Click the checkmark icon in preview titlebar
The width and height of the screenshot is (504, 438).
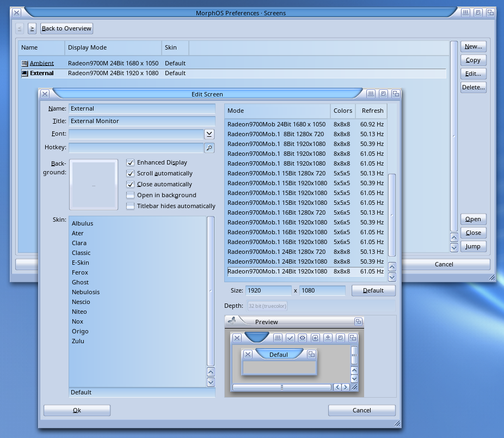click(x=290, y=338)
